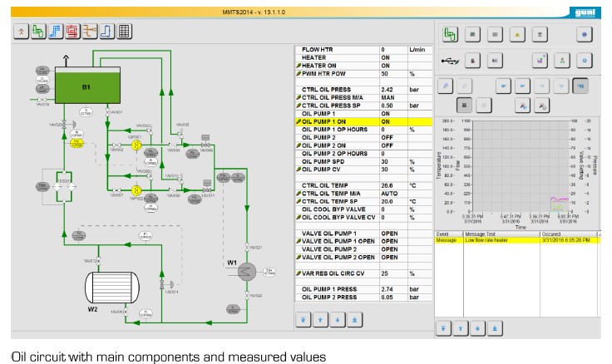
Task: Select the red spiral heater circuit icon
Action: coord(73,32)
